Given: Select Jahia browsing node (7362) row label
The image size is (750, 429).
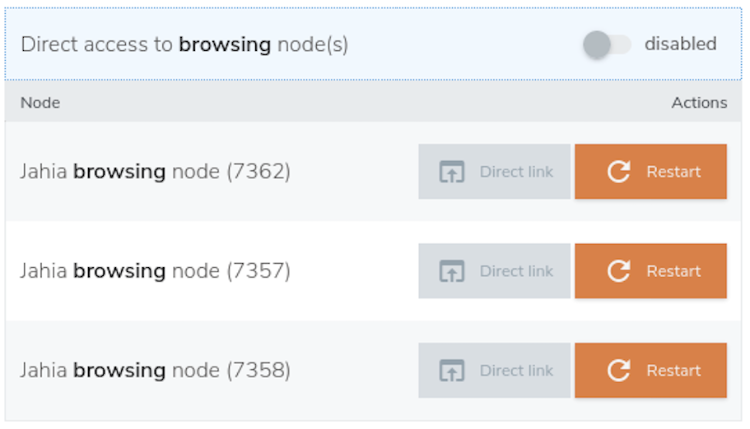Looking at the screenshot, I should pyautogui.click(x=155, y=172).
